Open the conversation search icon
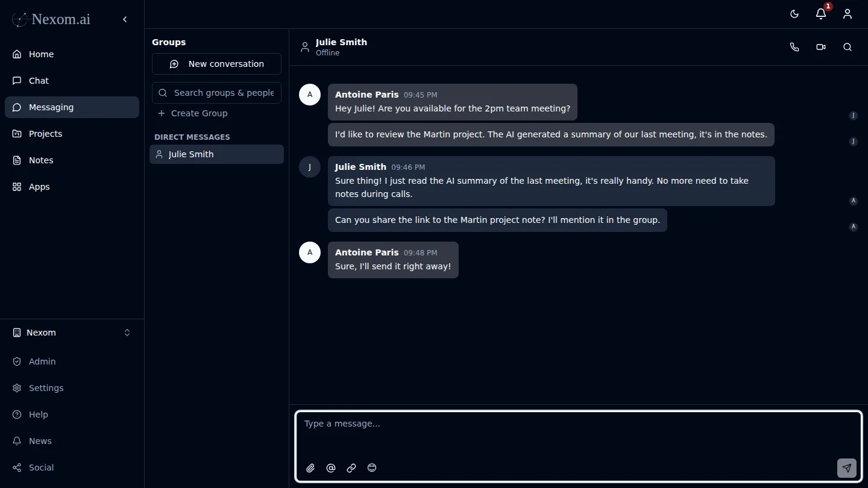 click(848, 47)
